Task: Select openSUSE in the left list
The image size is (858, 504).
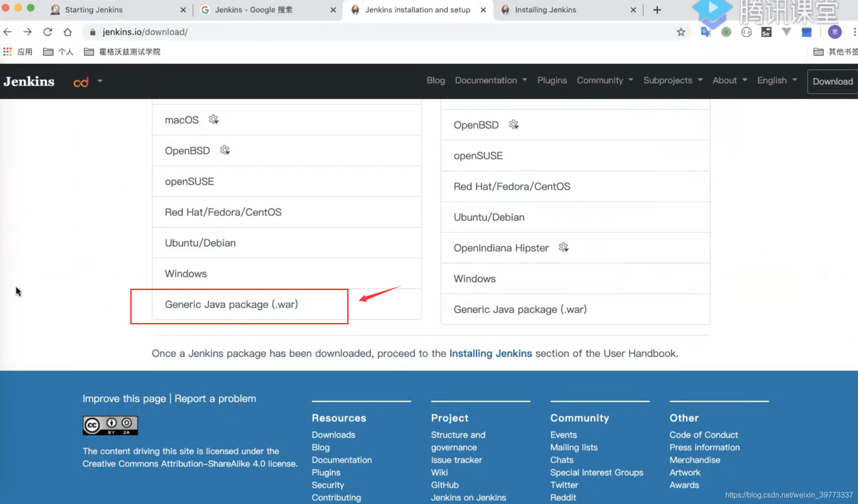Action: [286, 181]
